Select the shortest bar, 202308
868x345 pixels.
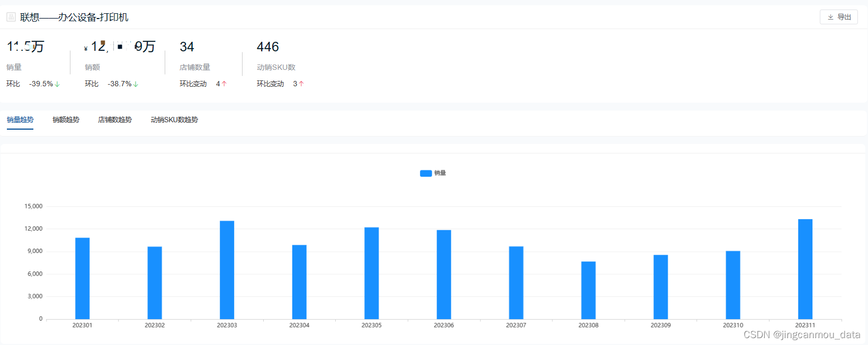point(588,290)
